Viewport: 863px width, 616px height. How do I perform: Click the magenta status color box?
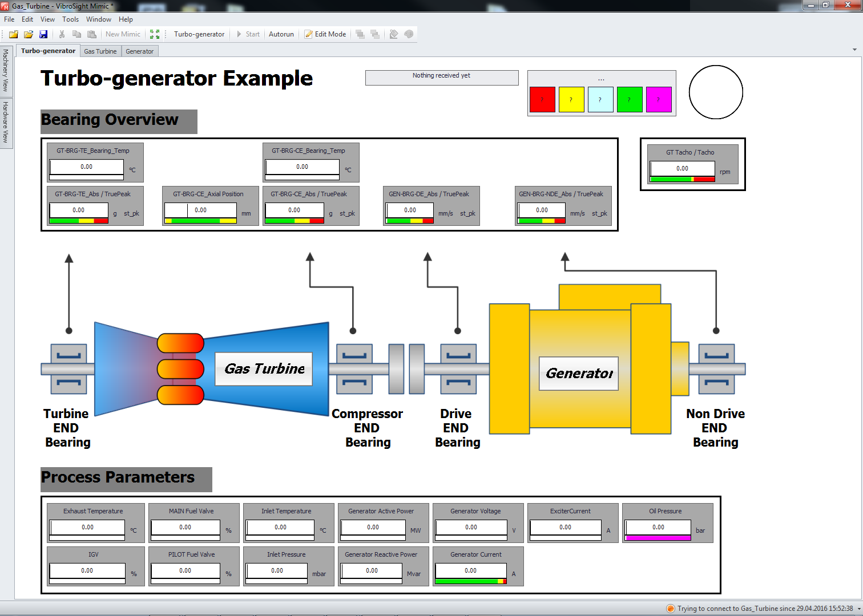pyautogui.click(x=659, y=100)
